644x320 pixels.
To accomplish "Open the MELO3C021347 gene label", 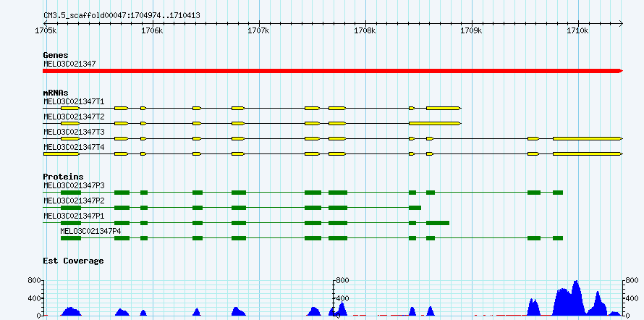I will coord(69,64).
